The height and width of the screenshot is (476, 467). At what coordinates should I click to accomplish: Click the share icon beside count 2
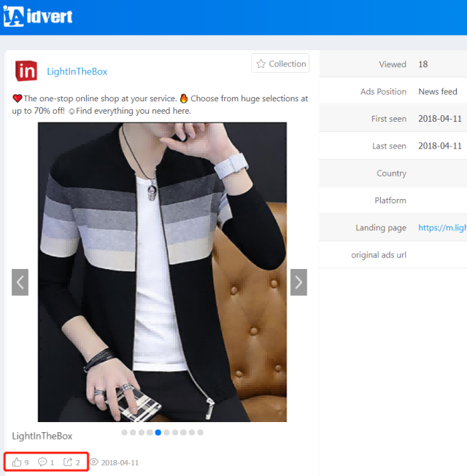tap(68, 462)
